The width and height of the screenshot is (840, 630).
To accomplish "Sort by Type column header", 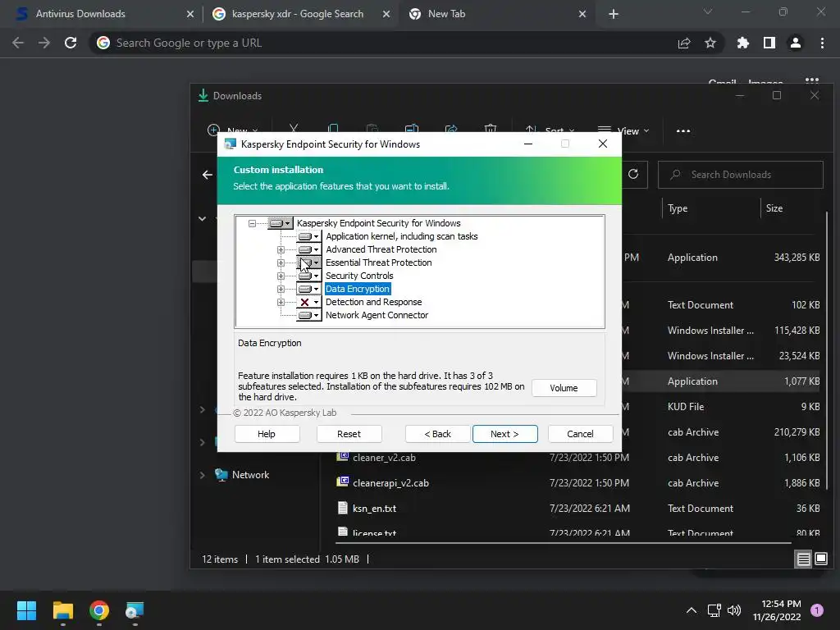I will click(678, 208).
